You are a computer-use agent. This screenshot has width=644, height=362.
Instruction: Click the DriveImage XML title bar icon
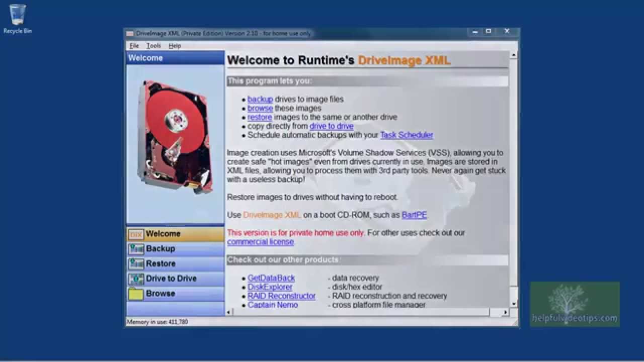tap(130, 34)
